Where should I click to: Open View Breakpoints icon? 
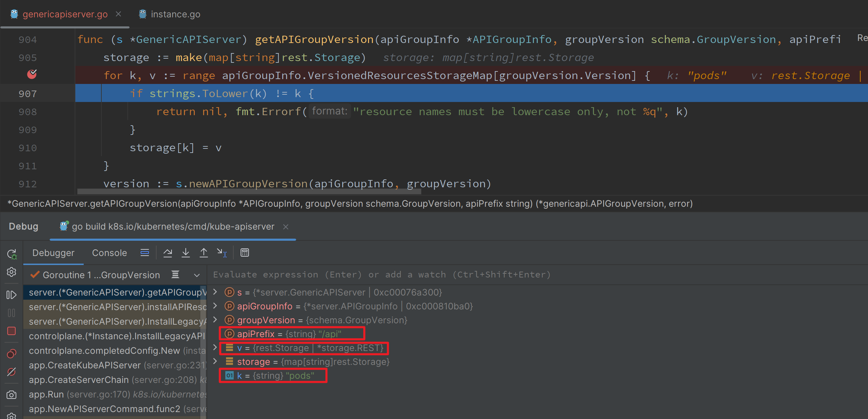tap(11, 354)
